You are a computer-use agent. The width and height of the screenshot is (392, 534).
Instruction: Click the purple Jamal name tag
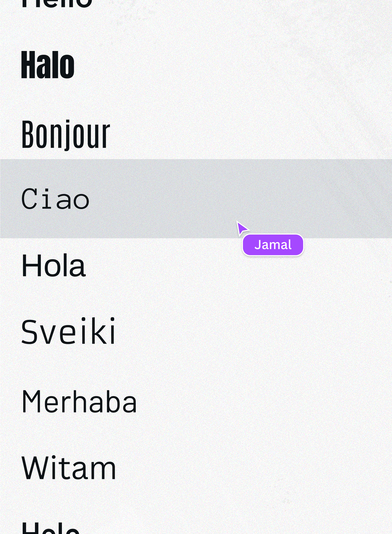(273, 245)
